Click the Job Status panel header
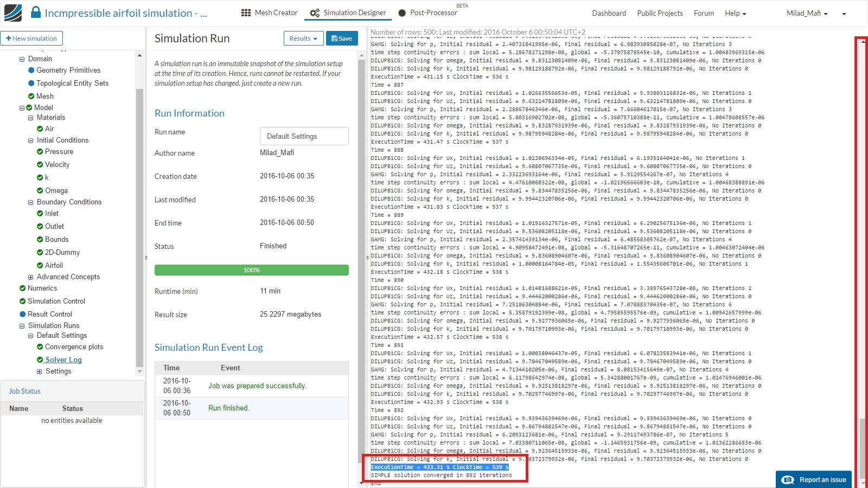Viewport: 868px width, 488px height. point(72,391)
